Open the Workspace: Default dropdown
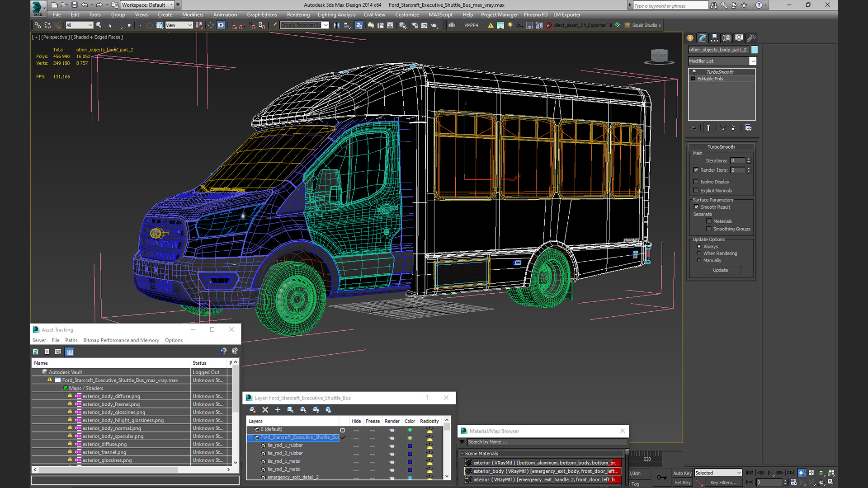 147,5
